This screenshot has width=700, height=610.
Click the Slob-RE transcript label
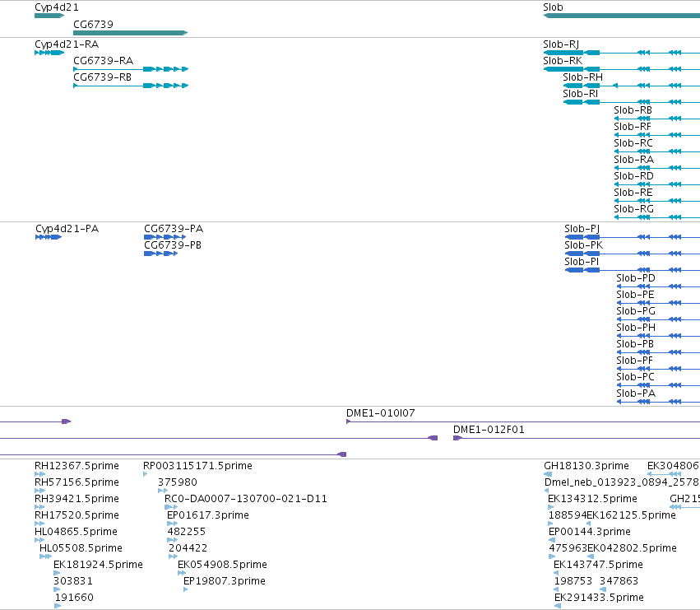(x=633, y=192)
